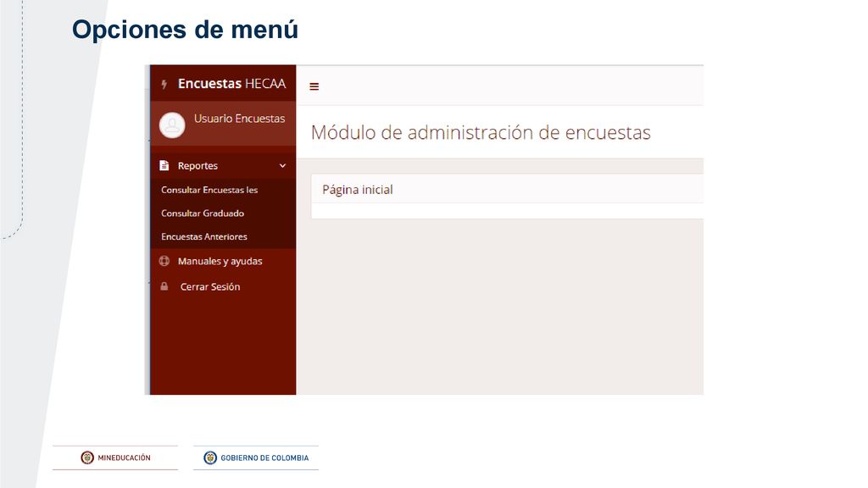Click the Gobierno de Colombia logo
Screen dimensions: 868x488
point(256,457)
